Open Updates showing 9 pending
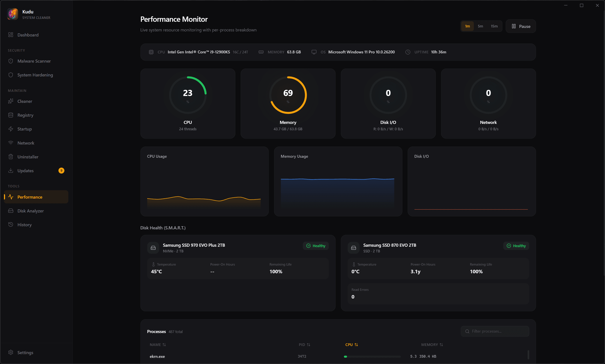The height and width of the screenshot is (364, 605). click(25, 170)
